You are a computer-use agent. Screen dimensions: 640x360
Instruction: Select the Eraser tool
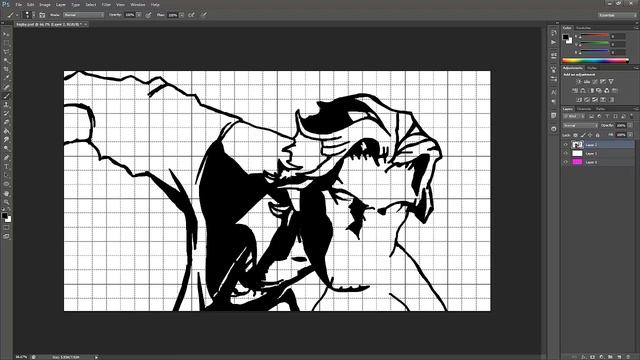tap(6, 122)
